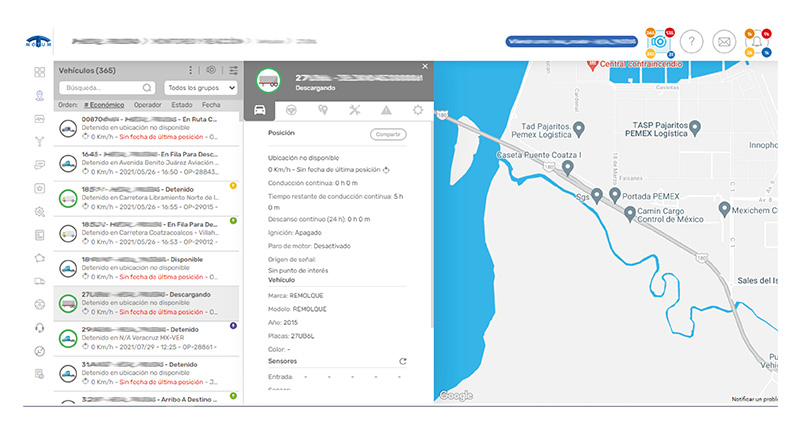Switch to the steering wheel driver tab
This screenshot has width=801, height=428.
tap(292, 110)
